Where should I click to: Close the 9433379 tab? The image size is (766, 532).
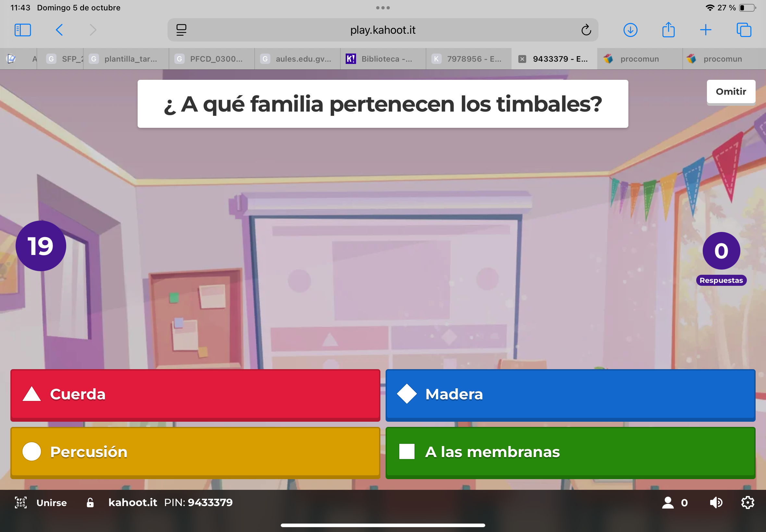(522, 59)
